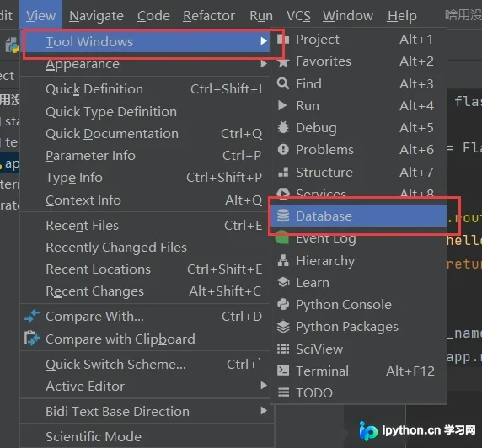Click the Alt+Shift+C shortcut text
Screen dimensions: 482x448
click(225, 291)
